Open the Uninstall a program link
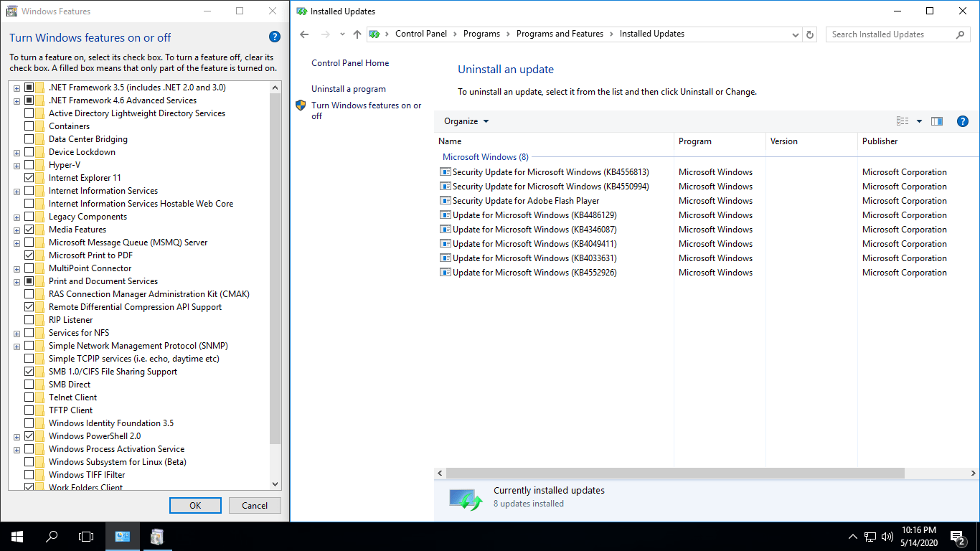Image resolution: width=980 pixels, height=551 pixels. [x=349, y=89]
